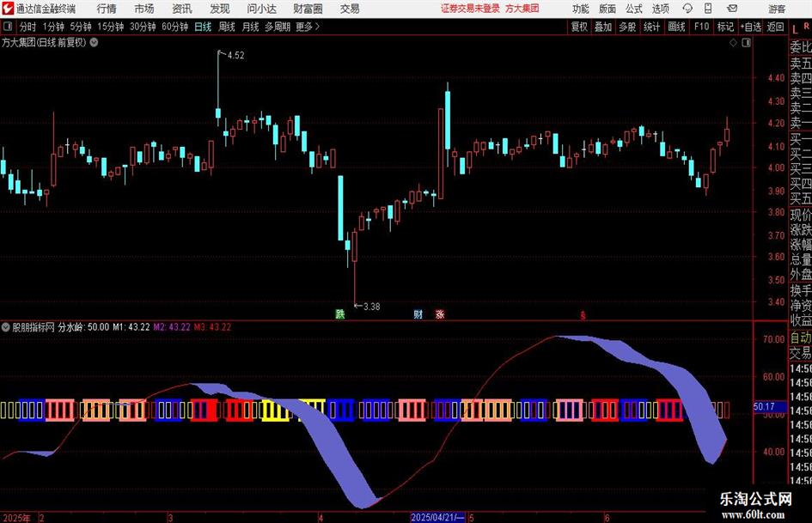Click the 2025年 label on time axis
Viewport: 812px width, 523px height.
coord(16,518)
